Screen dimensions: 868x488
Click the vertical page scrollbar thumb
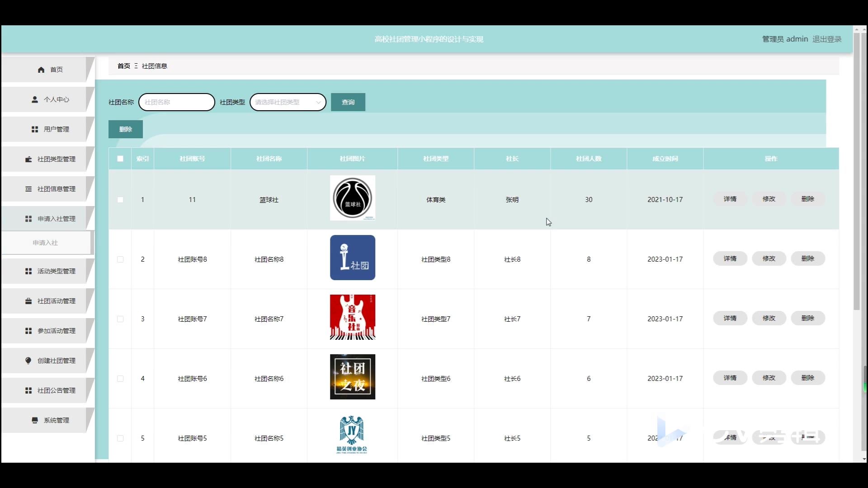856,172
